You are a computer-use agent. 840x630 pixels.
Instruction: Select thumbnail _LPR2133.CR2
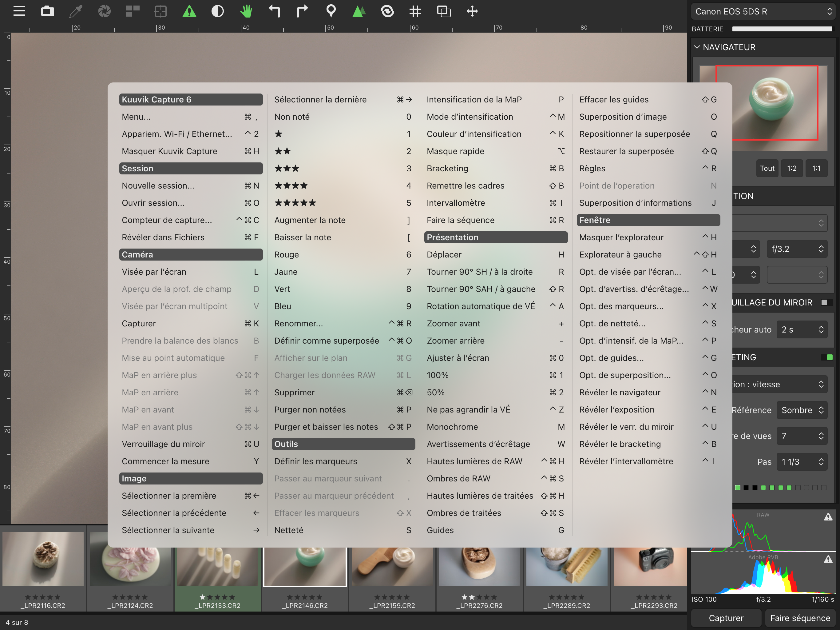(218, 566)
